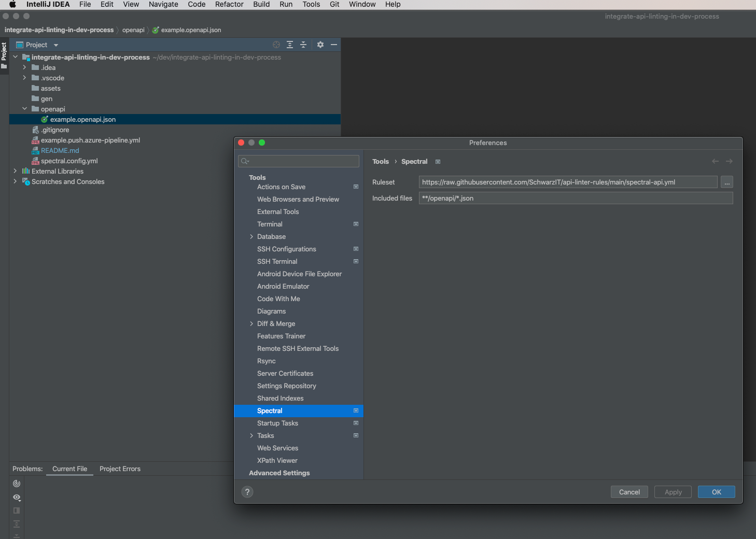Click the example.openapi.json file icon in breadcrumb

156,30
